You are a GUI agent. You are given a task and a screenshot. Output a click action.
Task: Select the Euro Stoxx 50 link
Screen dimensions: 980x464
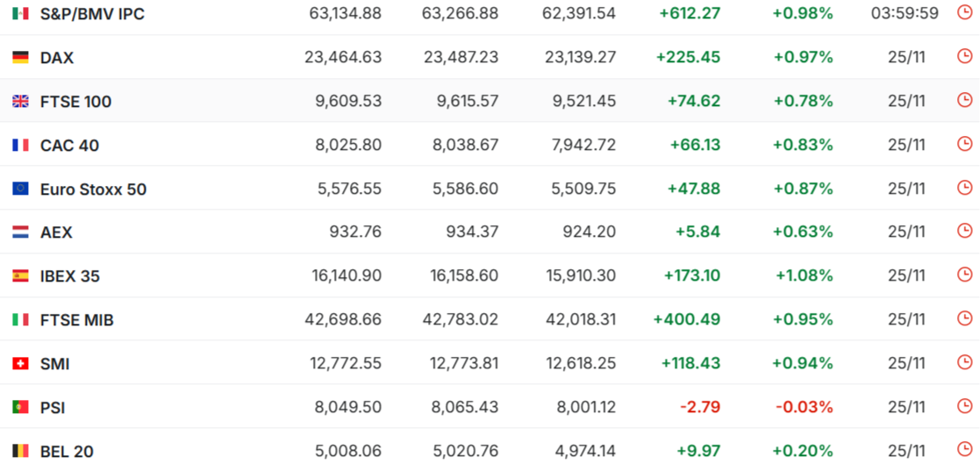click(93, 189)
